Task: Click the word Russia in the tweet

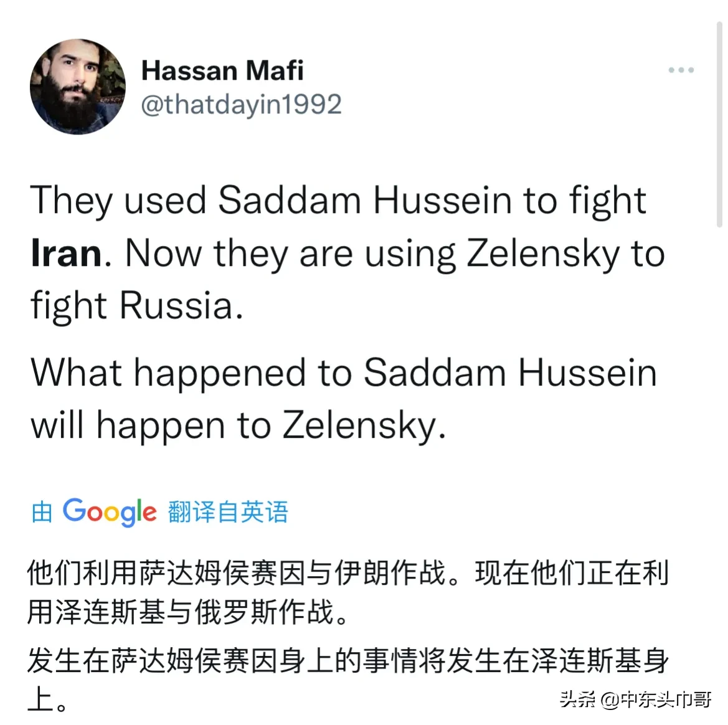Action: 176,306
